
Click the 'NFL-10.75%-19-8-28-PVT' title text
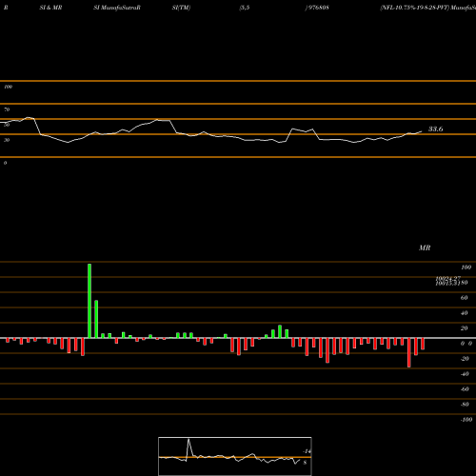[415, 8]
